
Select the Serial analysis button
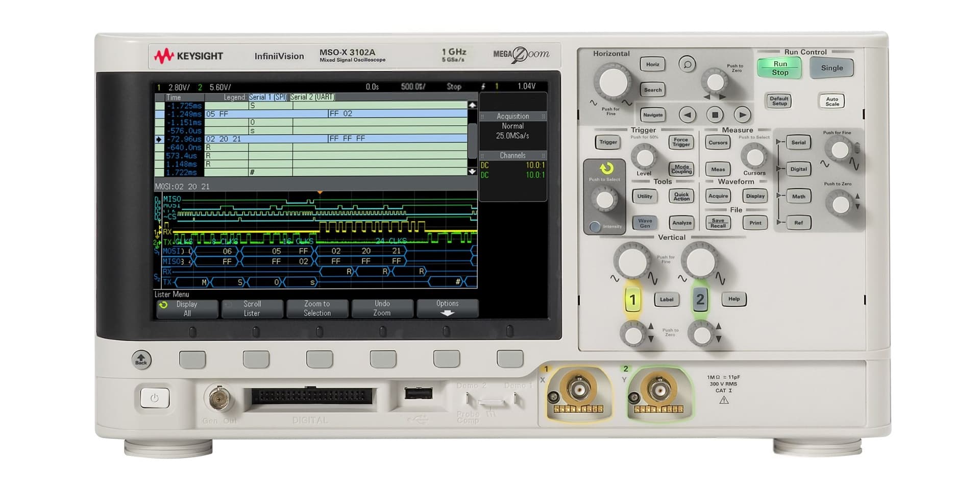(x=798, y=142)
